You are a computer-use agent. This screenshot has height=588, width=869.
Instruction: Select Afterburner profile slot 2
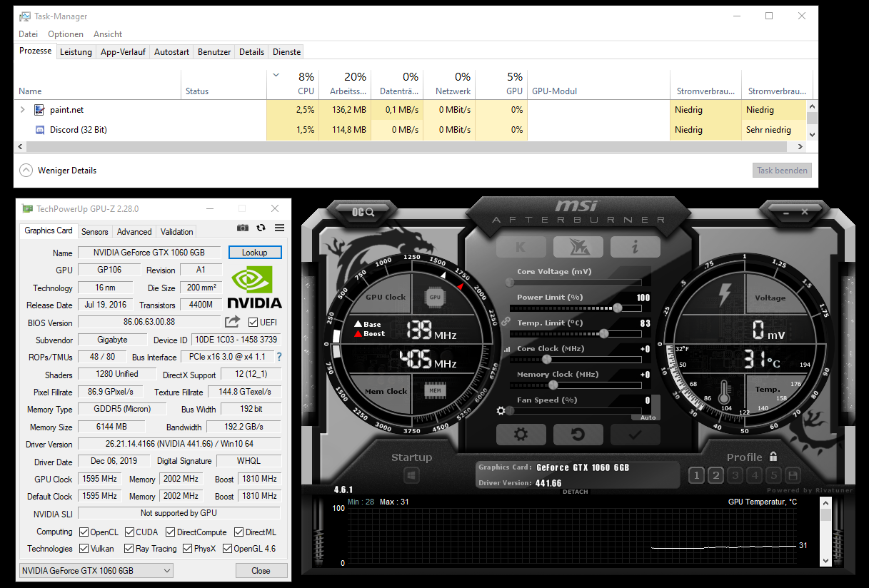pyautogui.click(x=715, y=475)
